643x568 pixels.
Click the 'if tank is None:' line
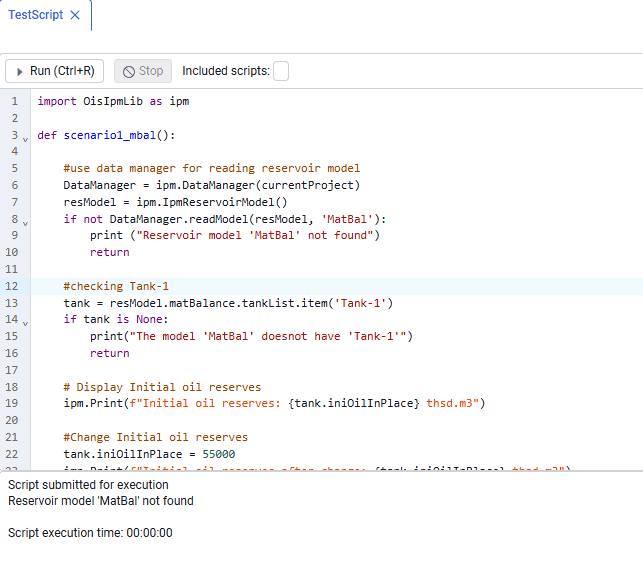point(116,319)
